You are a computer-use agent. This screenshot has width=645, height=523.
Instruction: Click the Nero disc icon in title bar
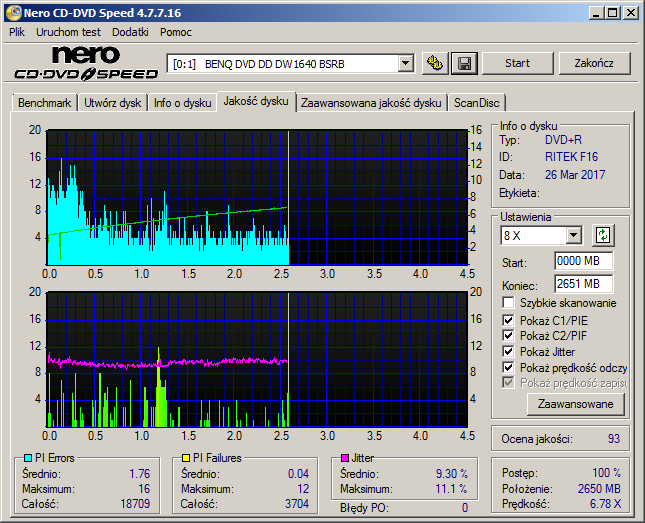coord(13,13)
